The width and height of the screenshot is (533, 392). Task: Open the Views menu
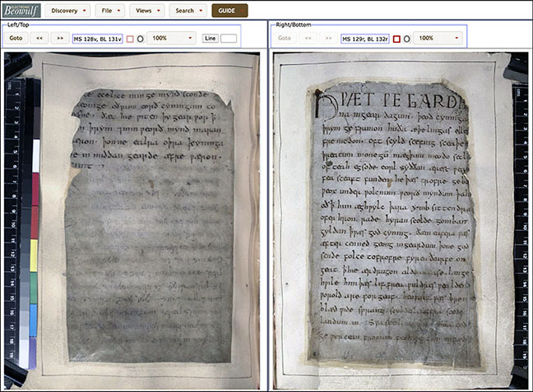[x=147, y=11]
